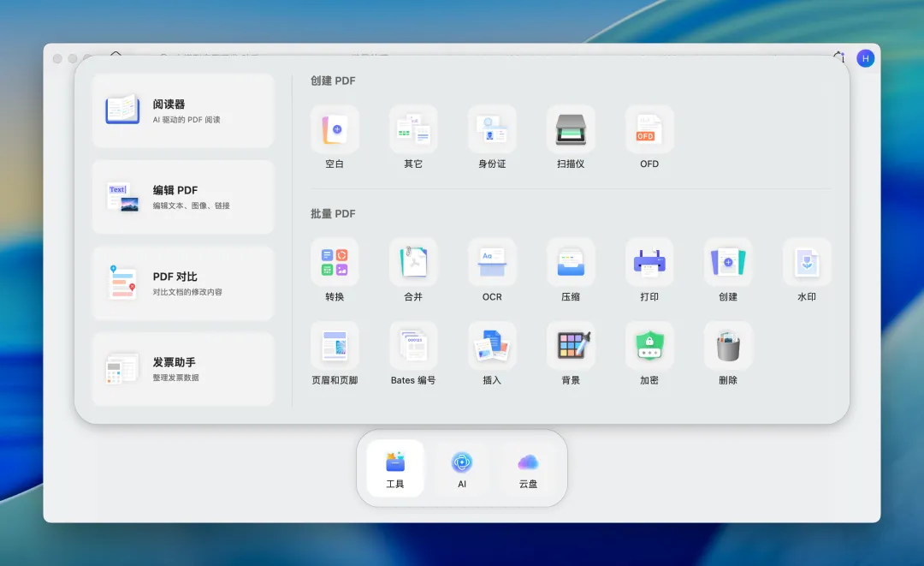Click the 删除 trash can tool
924x566 pixels.
point(728,346)
